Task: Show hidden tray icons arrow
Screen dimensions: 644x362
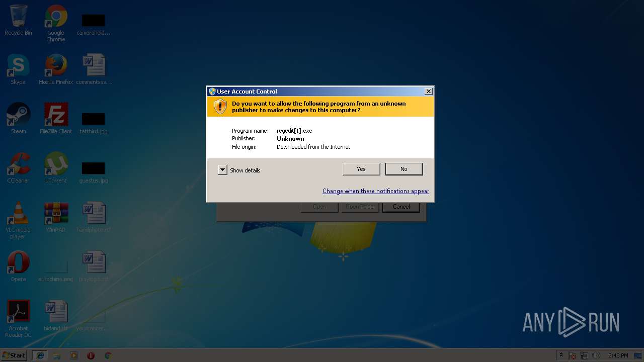Action: point(561,355)
